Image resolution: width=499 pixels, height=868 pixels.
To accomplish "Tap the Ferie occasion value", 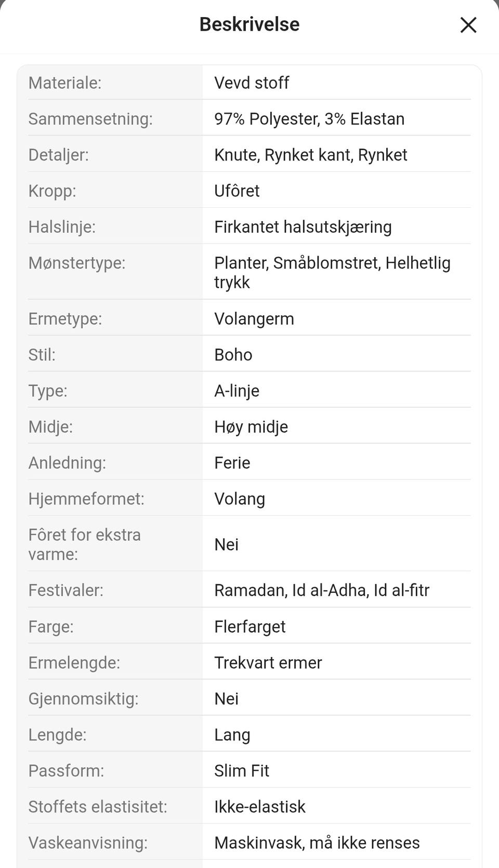I will pyautogui.click(x=232, y=463).
